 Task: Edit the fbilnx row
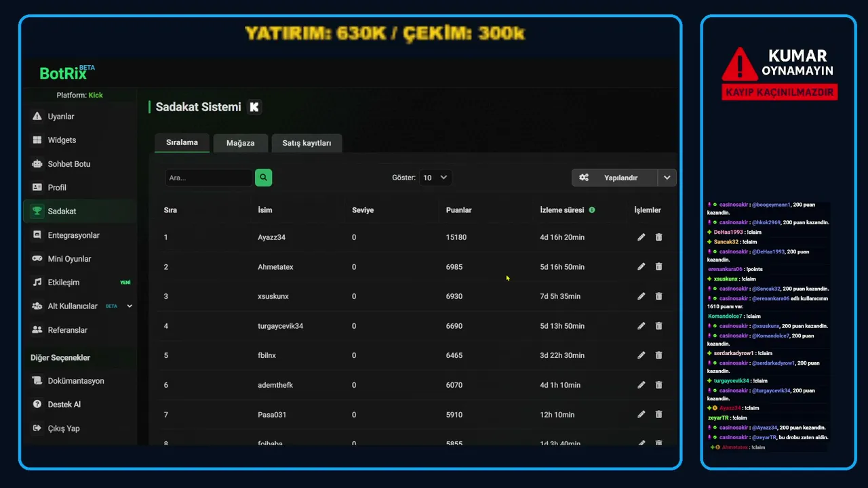(642, 355)
